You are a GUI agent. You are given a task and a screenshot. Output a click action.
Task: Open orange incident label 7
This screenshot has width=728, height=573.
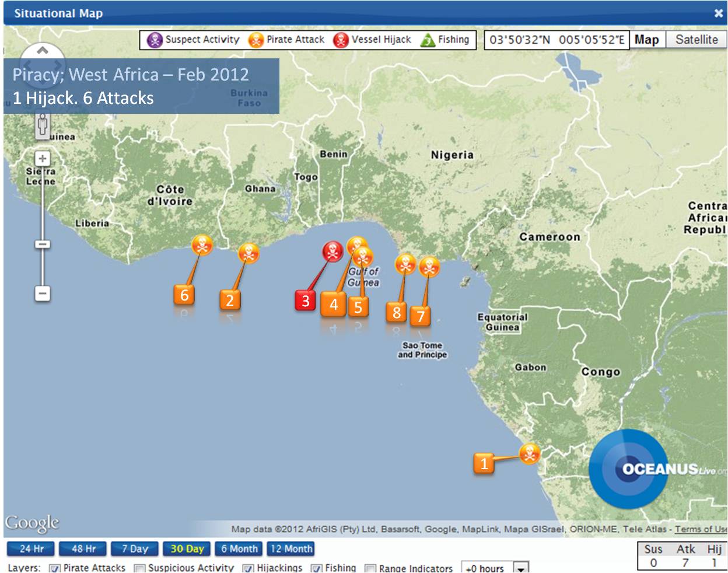pos(420,316)
